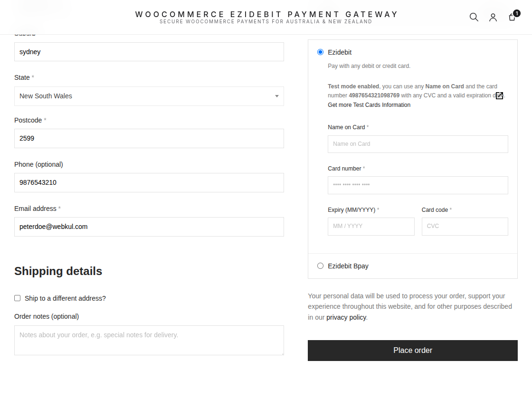Image resolution: width=532 pixels, height=418 pixels.
Task: Select the Ezidebit payment radio button
Action: tap(320, 52)
